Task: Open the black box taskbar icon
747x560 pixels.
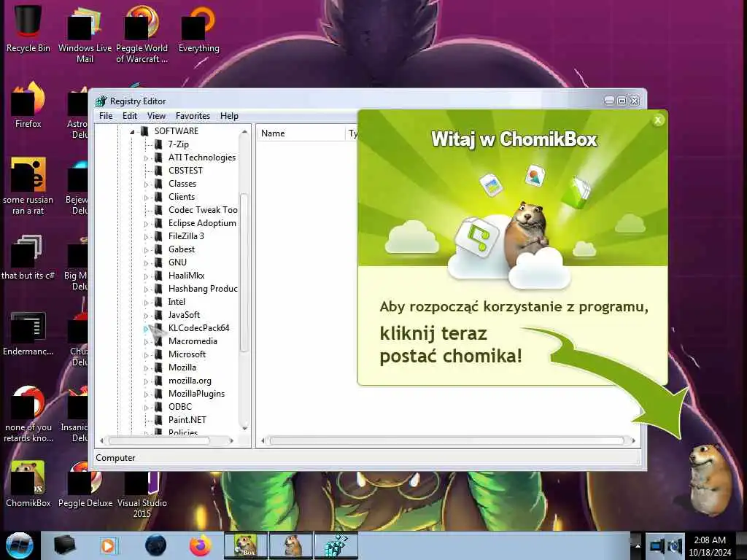Action: point(64,545)
